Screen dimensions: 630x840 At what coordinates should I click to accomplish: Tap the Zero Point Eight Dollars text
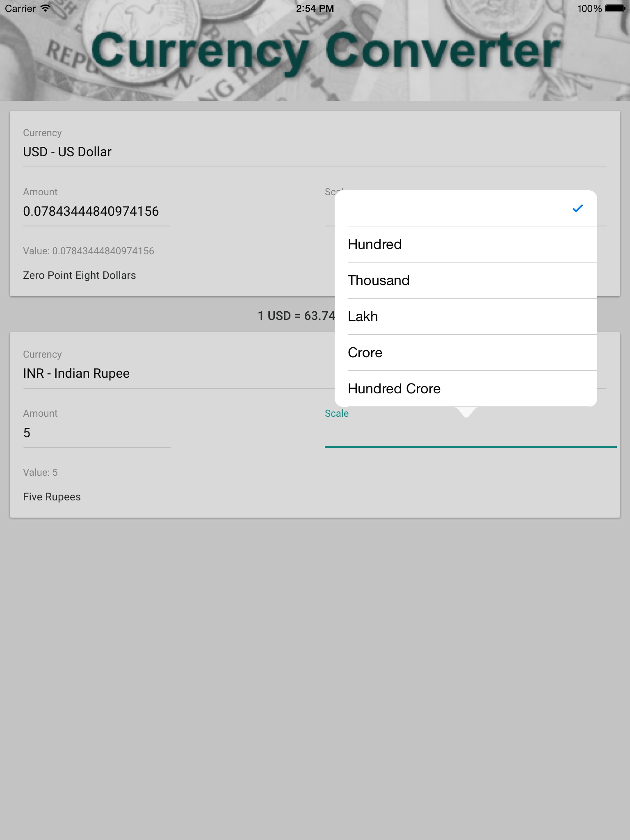(x=80, y=275)
